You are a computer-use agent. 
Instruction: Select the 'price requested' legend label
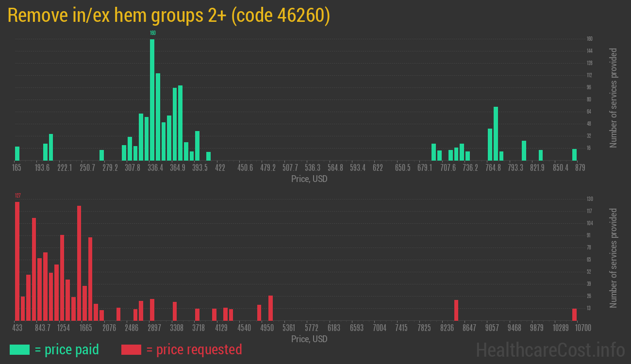point(200,349)
